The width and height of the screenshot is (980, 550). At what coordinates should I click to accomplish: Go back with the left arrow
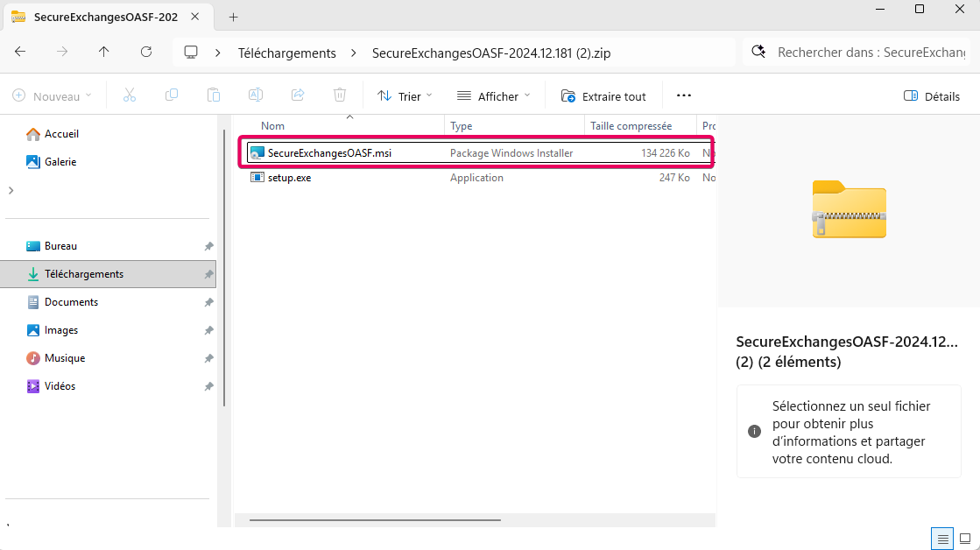(20, 52)
